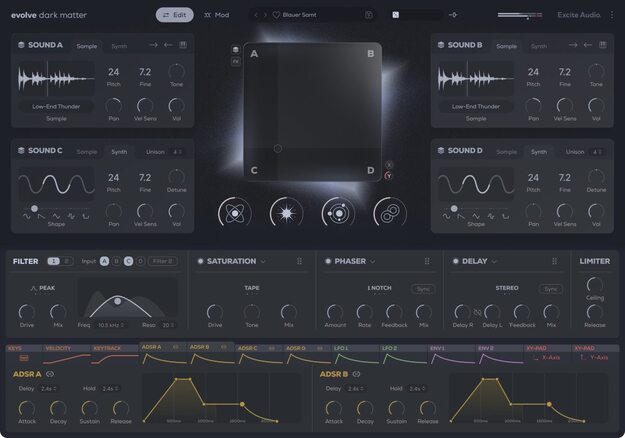Viewport: 625px width, 438px height.
Task: Toggle Saturation power on/off
Action: tap(200, 261)
